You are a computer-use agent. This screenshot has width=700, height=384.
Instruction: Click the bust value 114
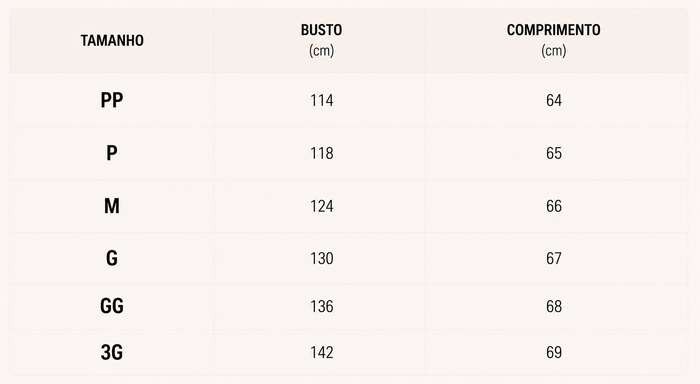[321, 100]
